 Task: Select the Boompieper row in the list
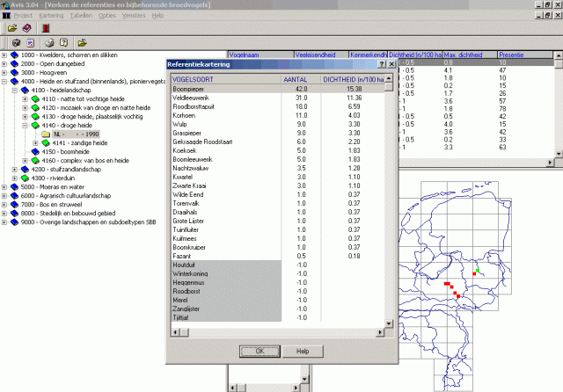(x=278, y=89)
